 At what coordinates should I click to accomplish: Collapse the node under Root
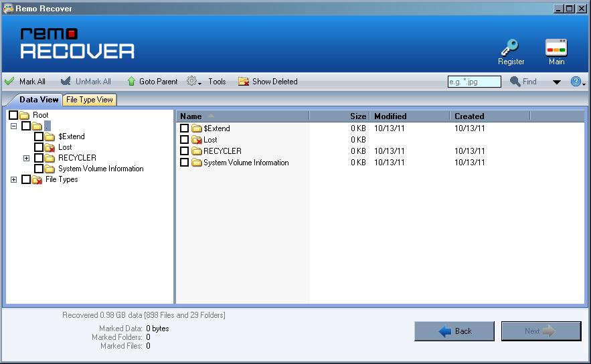(13, 126)
